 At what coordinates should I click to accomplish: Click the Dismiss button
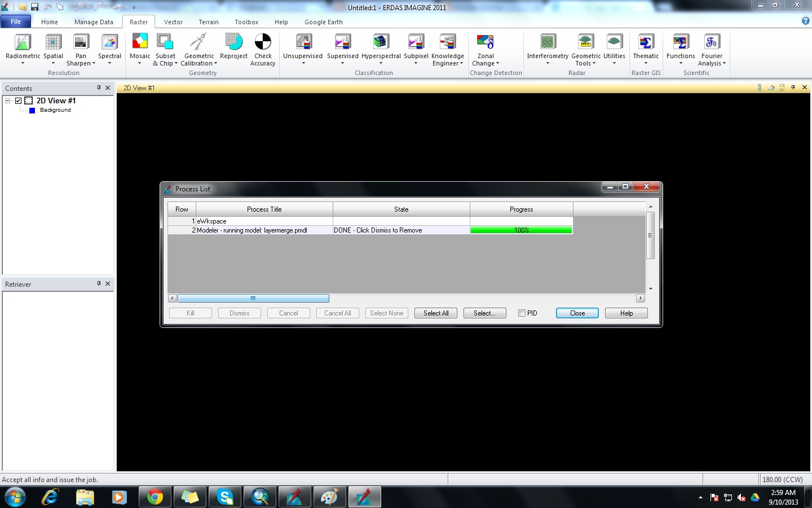240,313
